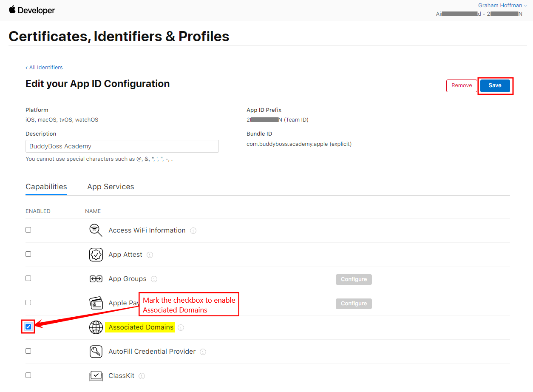
Task: Go back to All Identifiers
Action: [x=44, y=67]
